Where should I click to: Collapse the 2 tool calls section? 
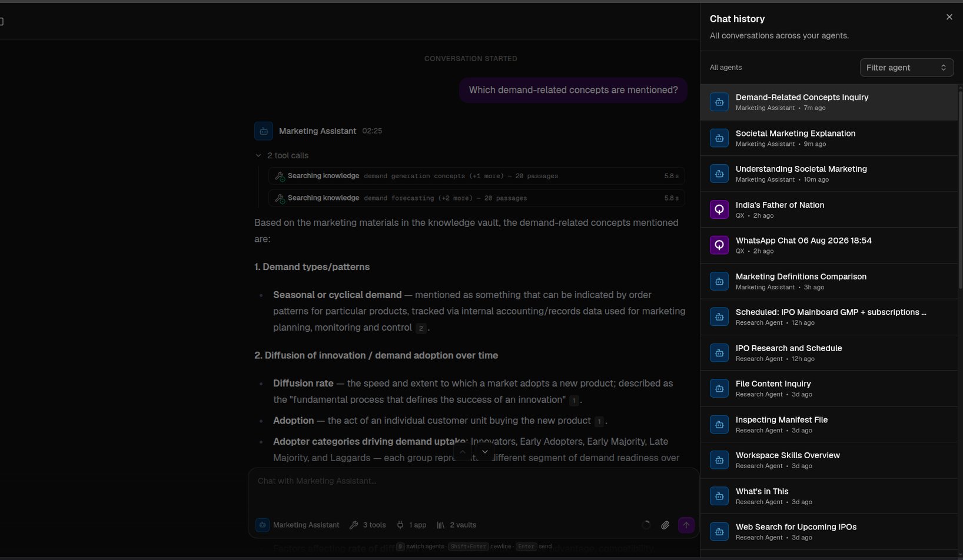[282, 155]
